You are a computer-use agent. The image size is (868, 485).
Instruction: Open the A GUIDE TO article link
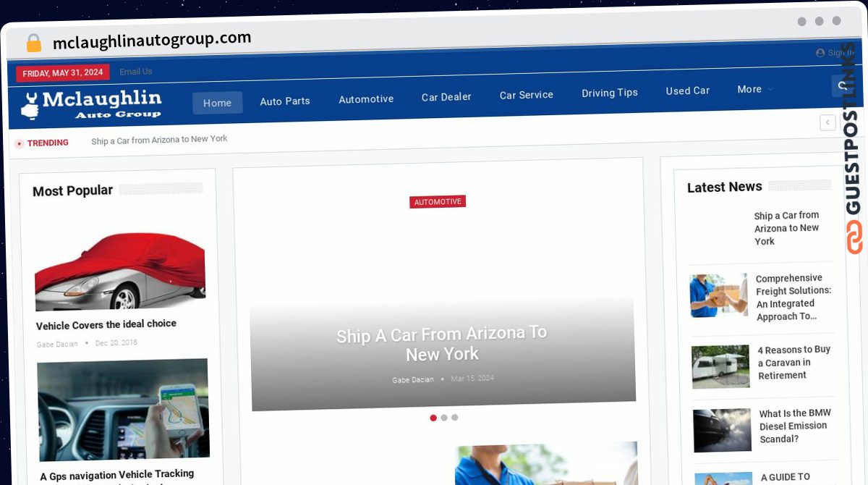[786, 478]
